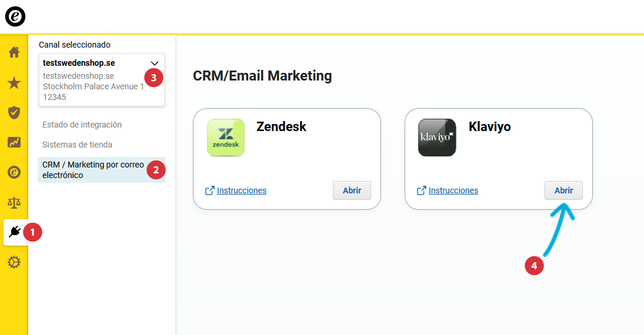
Task: Open the circular e-badge sidebar section
Action: tap(14, 172)
